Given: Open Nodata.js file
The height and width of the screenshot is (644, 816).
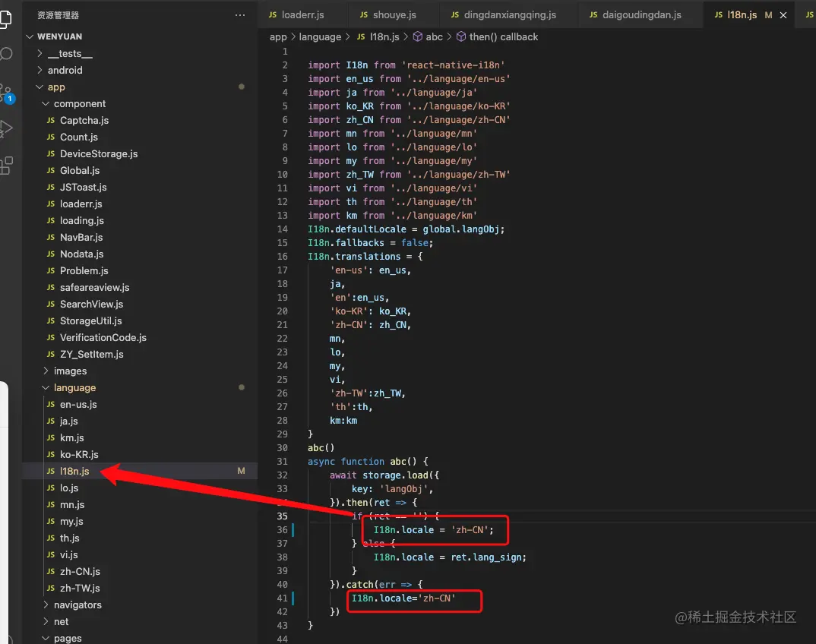Looking at the screenshot, I should 82,254.
